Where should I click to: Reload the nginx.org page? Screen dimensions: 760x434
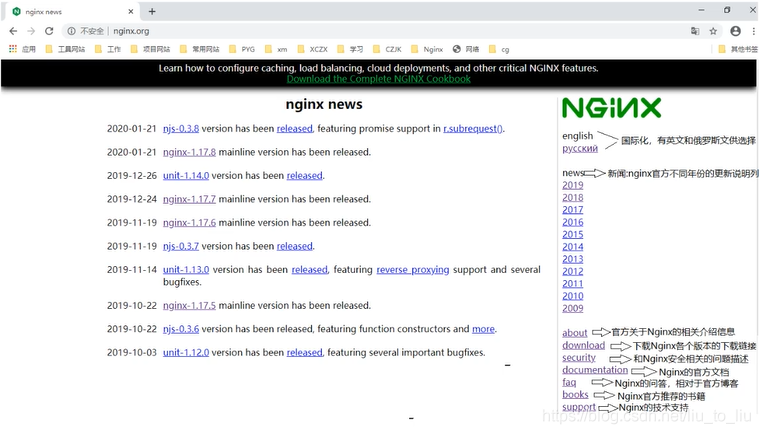click(49, 31)
